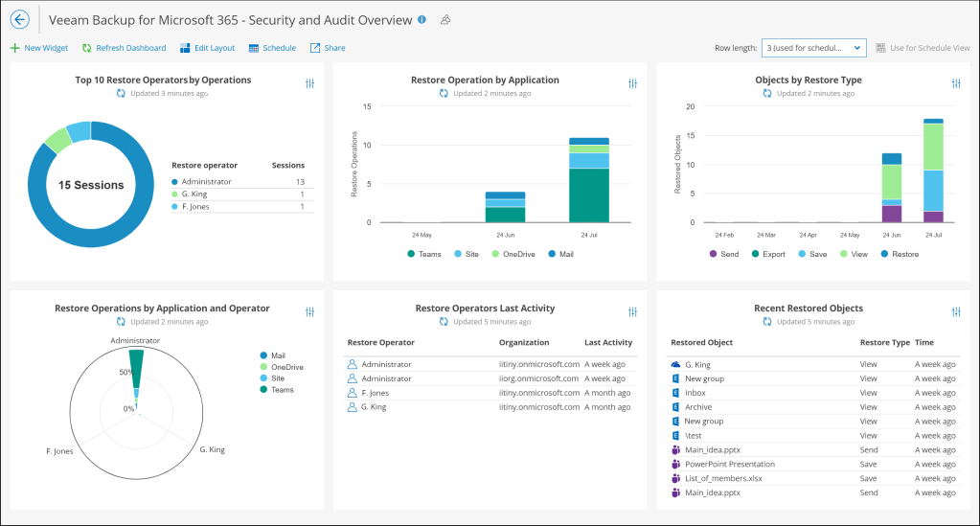Click refresh icon under Objects by Restore Type
Screen dimensions: 980x526
click(767, 94)
